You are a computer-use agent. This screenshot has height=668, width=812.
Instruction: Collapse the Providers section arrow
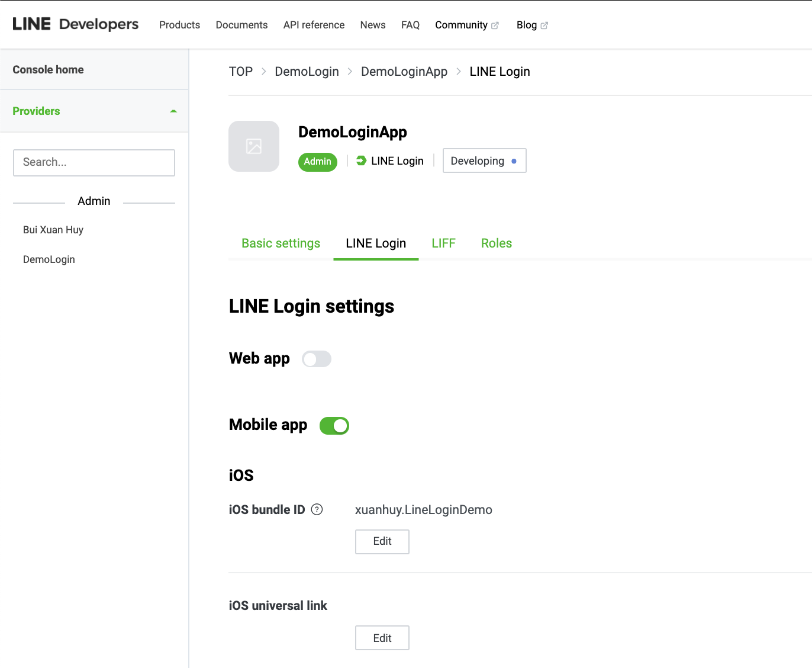pos(173,111)
